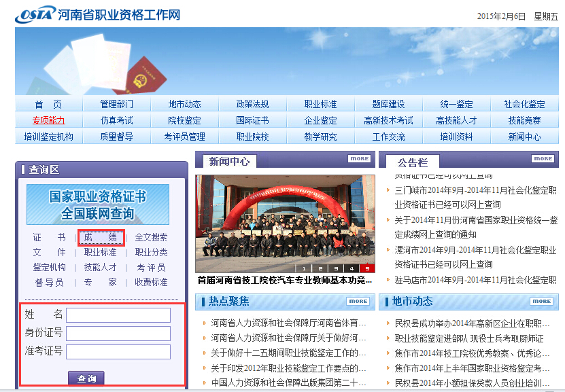
Task: Focus the 身份证号 input field
Action: pyautogui.click(x=118, y=334)
